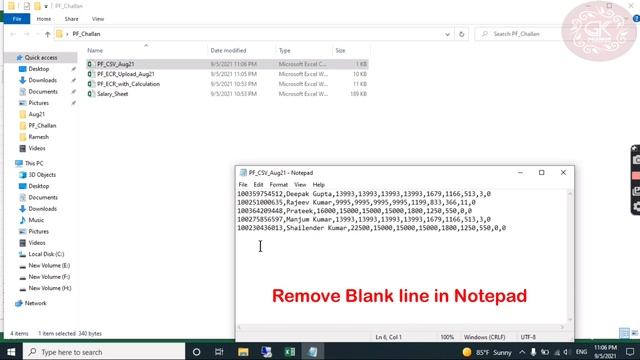The image size is (640, 360).
Task: Open the Home tab in Explorer ribbon
Action: (44, 19)
